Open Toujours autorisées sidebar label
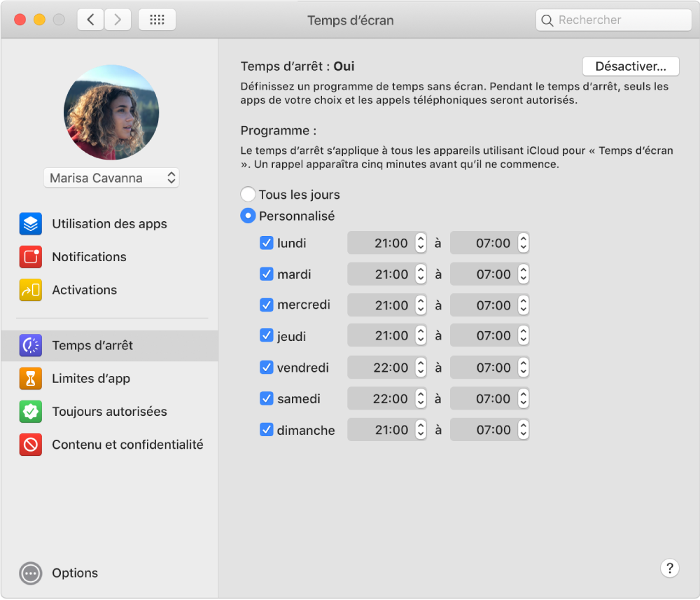Image resolution: width=700 pixels, height=600 pixels. (109, 412)
